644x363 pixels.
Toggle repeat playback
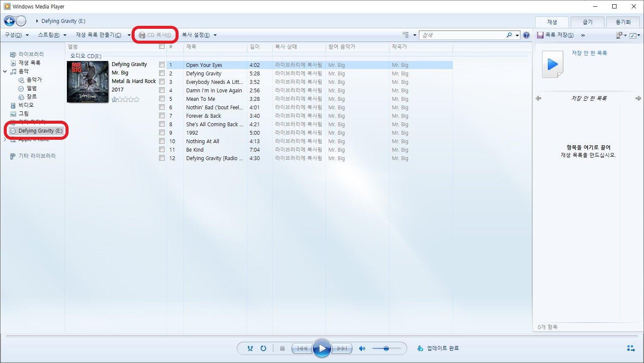pyautogui.click(x=263, y=348)
